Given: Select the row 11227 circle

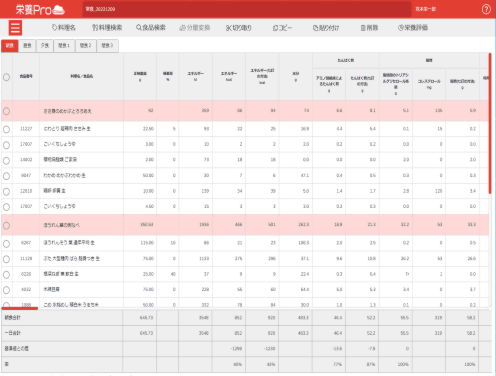Looking at the screenshot, I should [x=6, y=129].
